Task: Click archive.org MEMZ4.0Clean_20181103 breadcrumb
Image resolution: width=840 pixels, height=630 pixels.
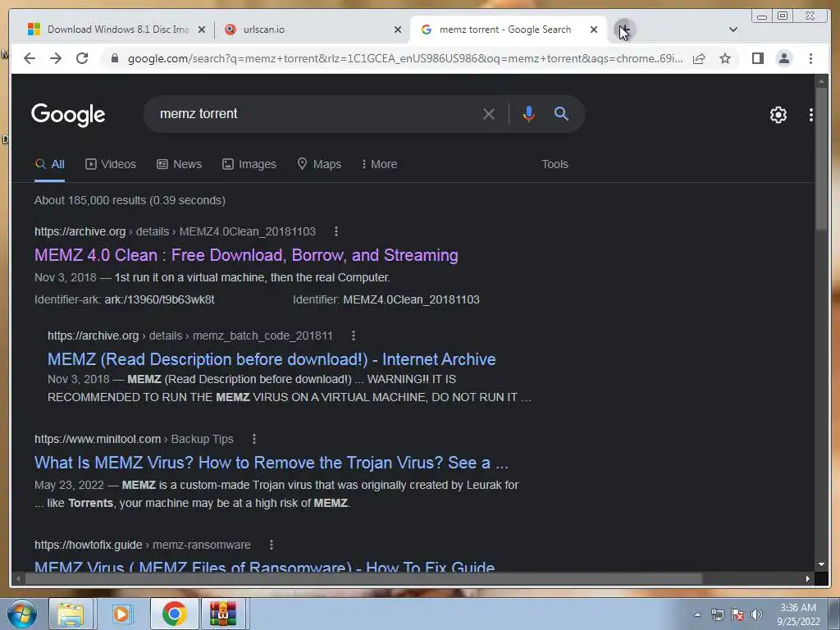Action: pyautogui.click(x=176, y=231)
